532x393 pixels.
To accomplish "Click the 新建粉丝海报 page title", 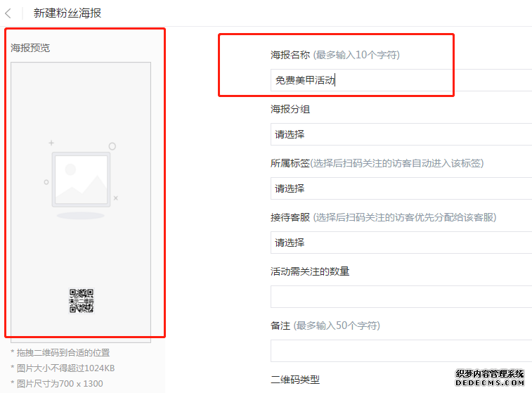I will [x=67, y=13].
